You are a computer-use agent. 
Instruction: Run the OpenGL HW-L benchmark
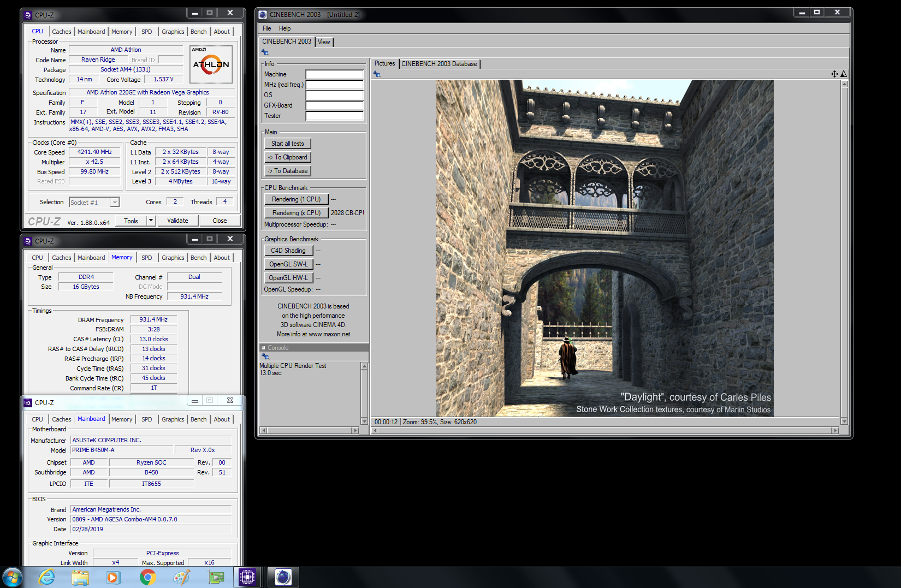(289, 278)
